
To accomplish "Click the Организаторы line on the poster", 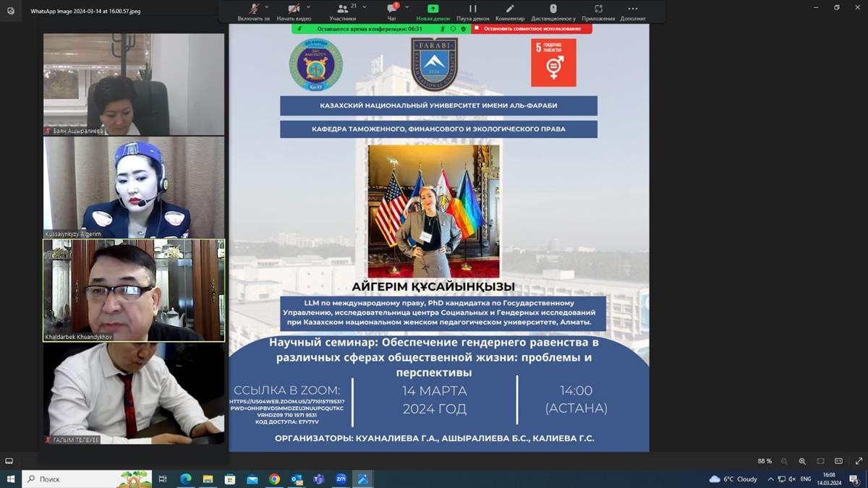I will (434, 438).
